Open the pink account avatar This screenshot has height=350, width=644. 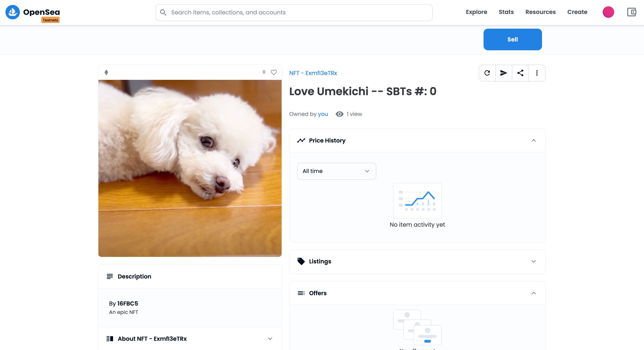[x=608, y=12]
